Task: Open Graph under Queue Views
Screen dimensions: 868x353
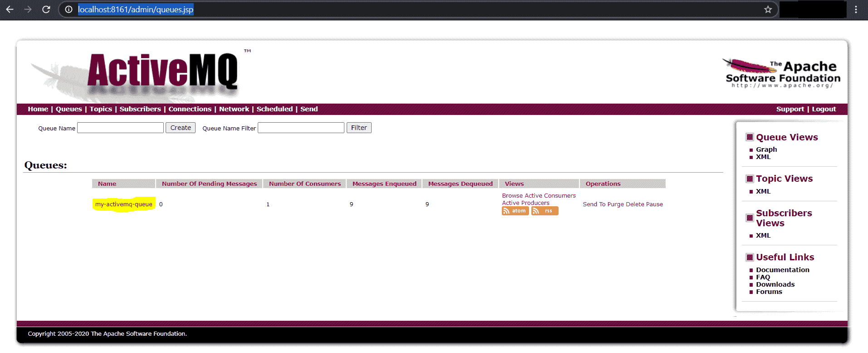Action: pyautogui.click(x=766, y=149)
